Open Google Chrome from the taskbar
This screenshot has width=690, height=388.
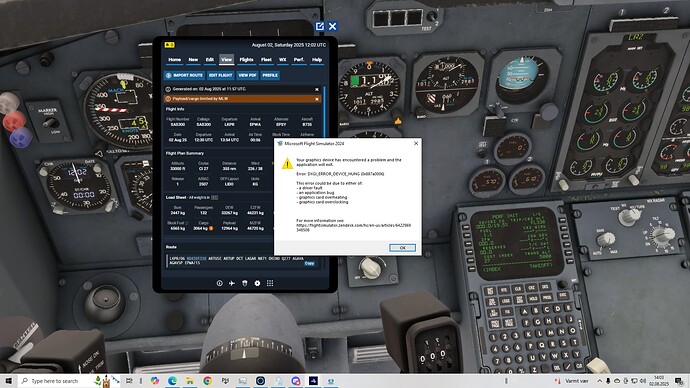coord(207,381)
